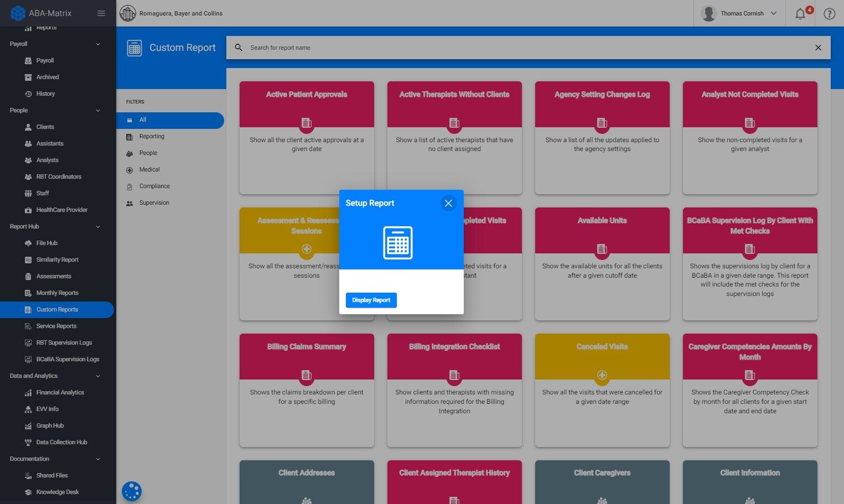Toggle the hamburger sidebar menu

(x=101, y=13)
